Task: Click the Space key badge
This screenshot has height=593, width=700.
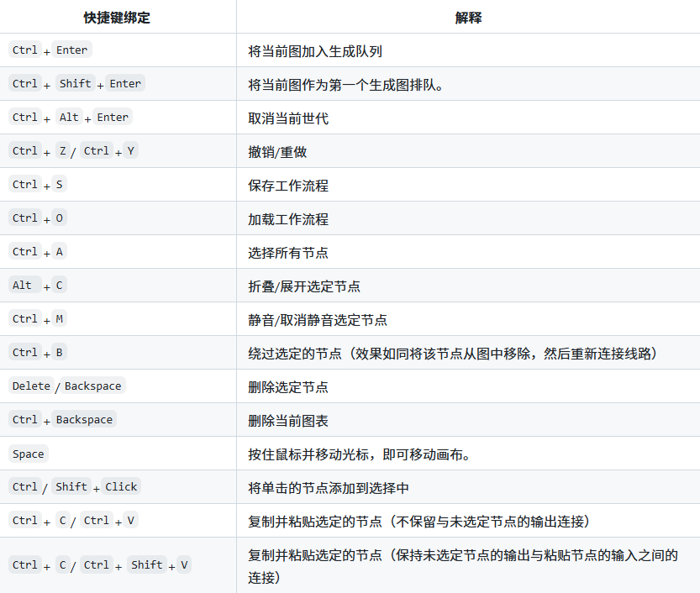Action: [x=28, y=454]
